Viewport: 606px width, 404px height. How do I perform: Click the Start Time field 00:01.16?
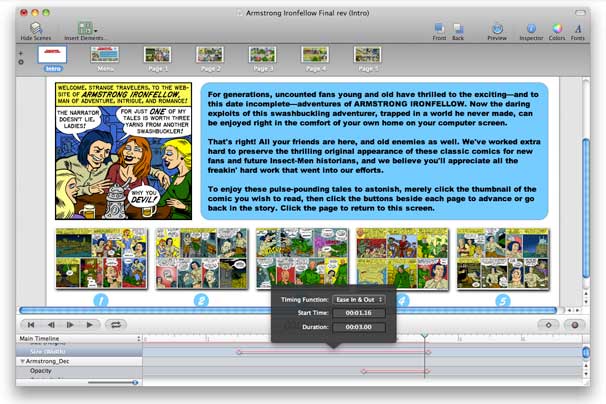point(359,313)
